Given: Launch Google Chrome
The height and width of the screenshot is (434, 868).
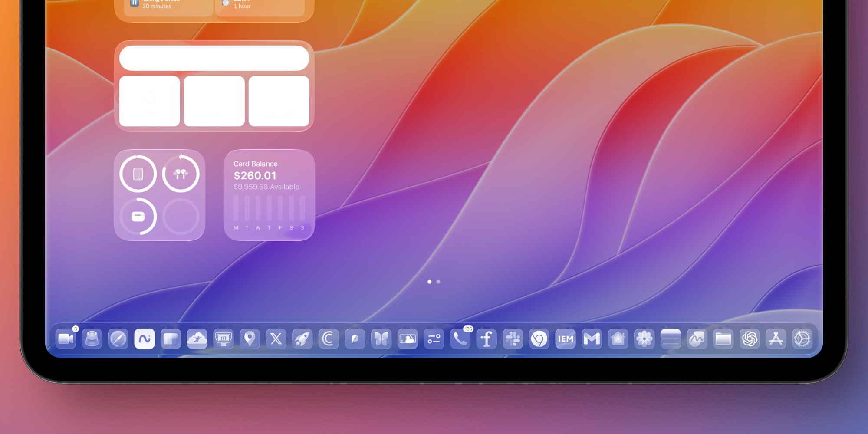Looking at the screenshot, I should pyautogui.click(x=539, y=339).
